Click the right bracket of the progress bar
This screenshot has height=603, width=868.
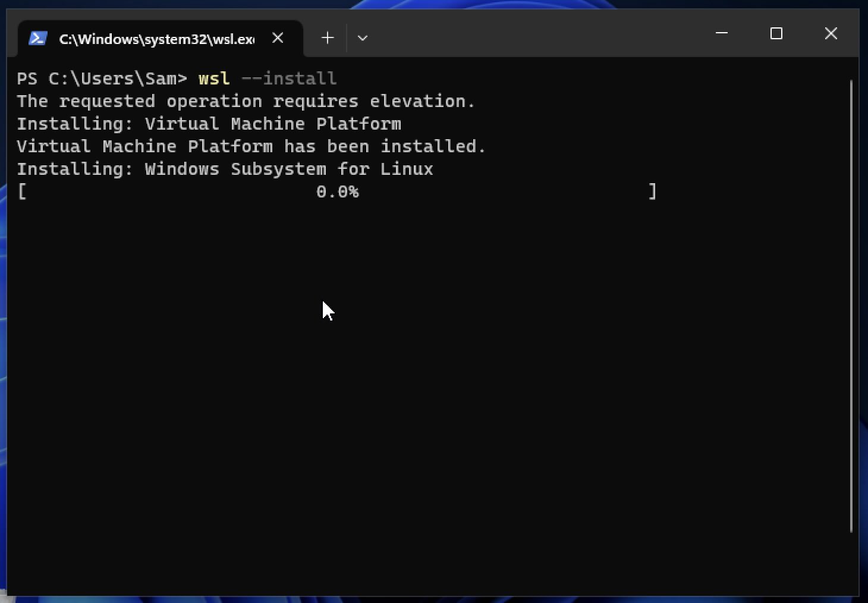[653, 191]
